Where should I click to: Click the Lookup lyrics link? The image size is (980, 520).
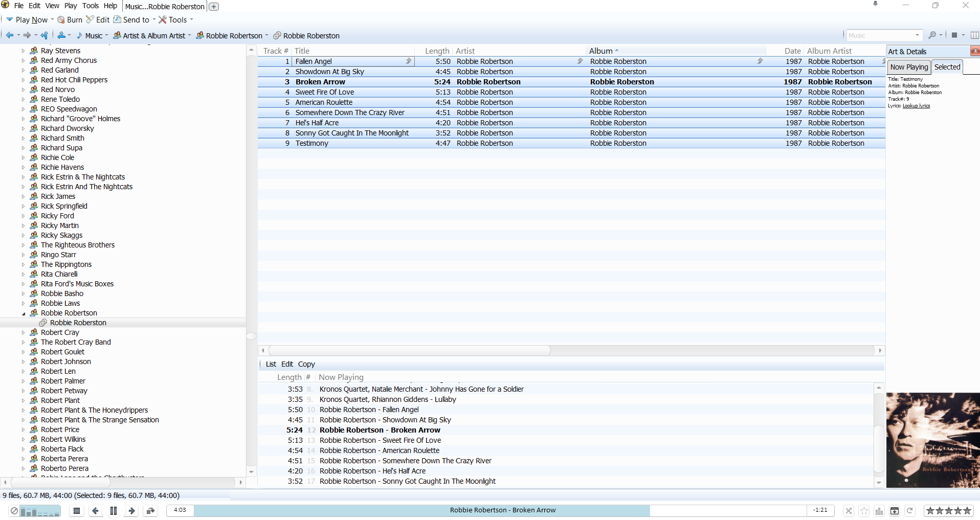(916, 106)
